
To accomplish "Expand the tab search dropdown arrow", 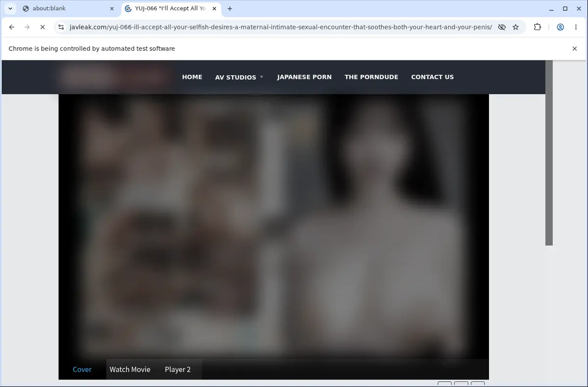I will (10, 8).
